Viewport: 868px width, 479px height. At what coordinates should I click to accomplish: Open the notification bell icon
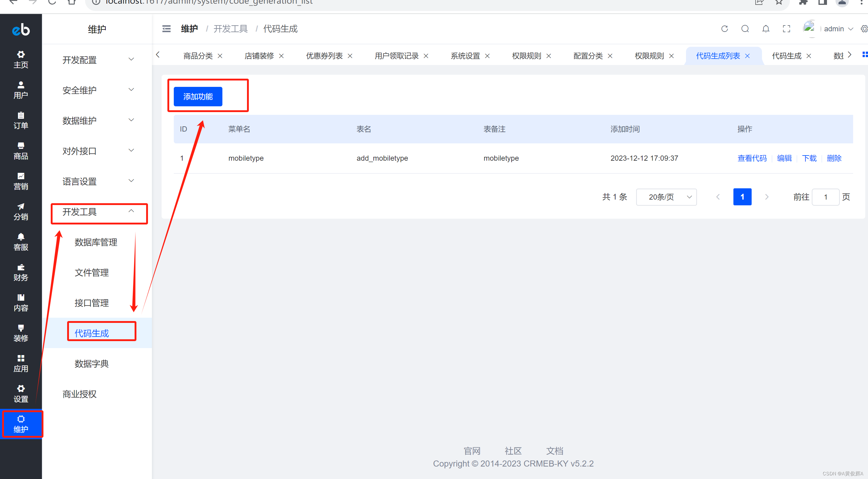[766, 29]
